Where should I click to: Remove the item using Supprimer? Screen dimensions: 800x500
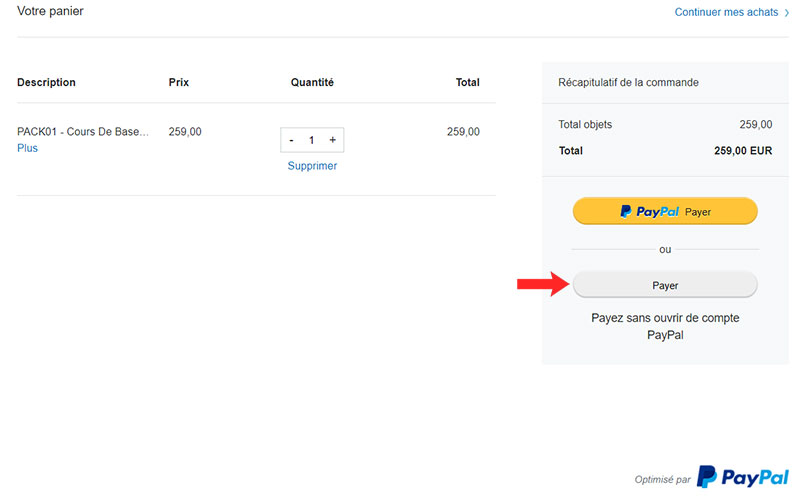(x=312, y=166)
